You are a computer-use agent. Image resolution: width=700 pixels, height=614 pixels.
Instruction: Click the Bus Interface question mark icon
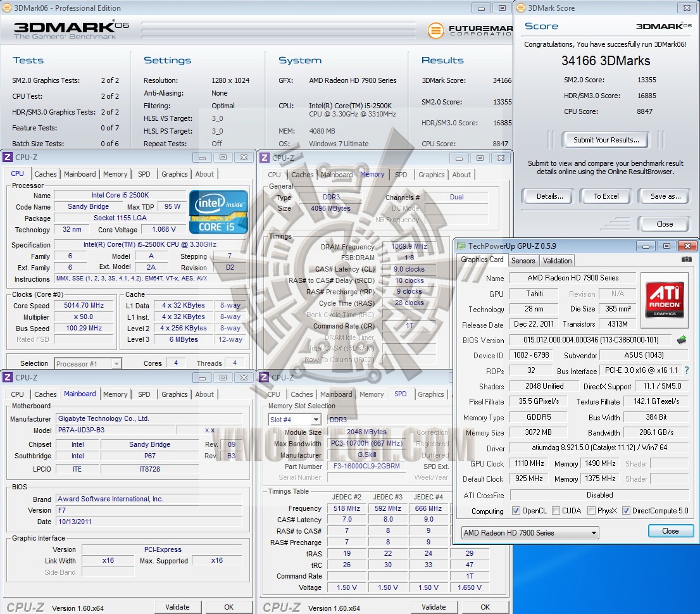[687, 371]
